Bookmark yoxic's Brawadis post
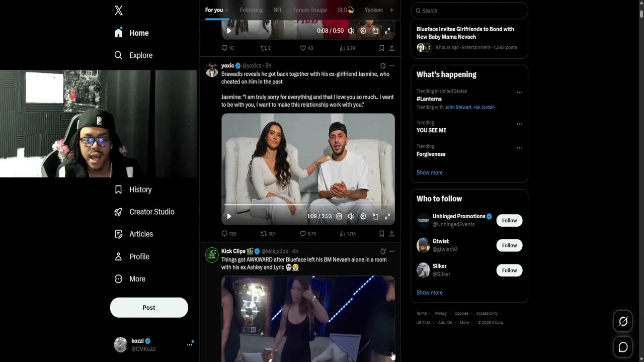Image resolution: width=644 pixels, height=362 pixels. pyautogui.click(x=382, y=234)
